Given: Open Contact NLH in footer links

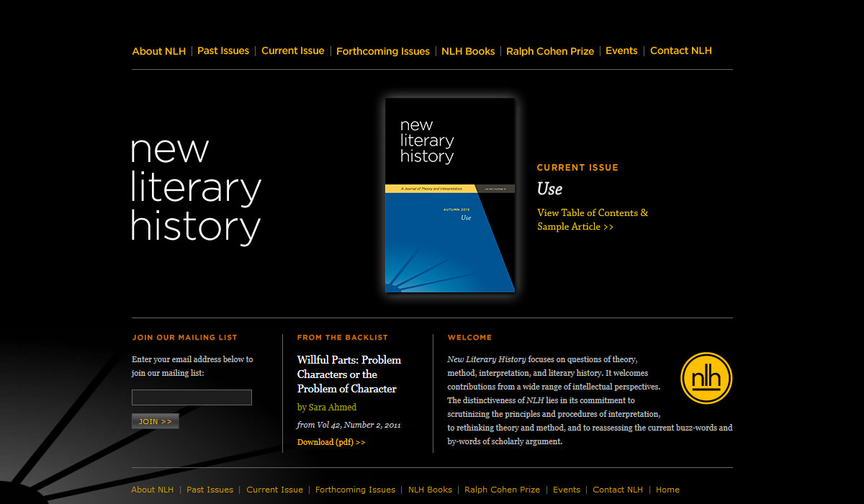Looking at the screenshot, I should click(618, 490).
